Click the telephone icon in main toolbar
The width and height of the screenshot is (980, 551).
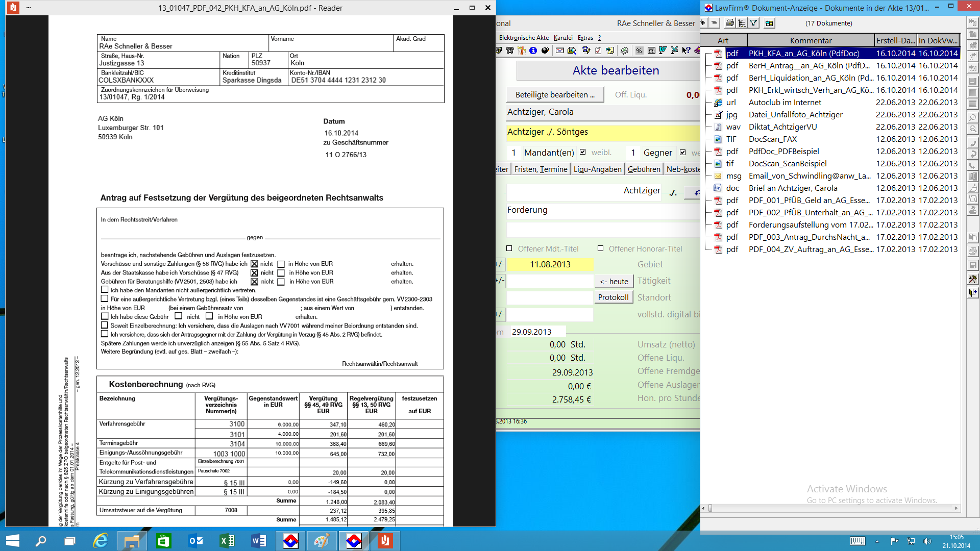[509, 51]
